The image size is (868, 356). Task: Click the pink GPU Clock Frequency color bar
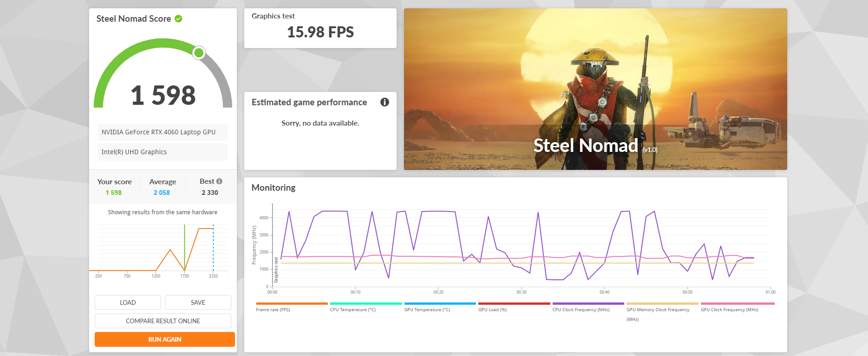[738, 303]
